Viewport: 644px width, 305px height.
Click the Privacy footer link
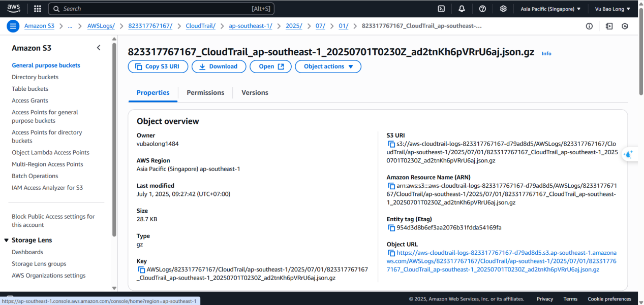pyautogui.click(x=545, y=299)
